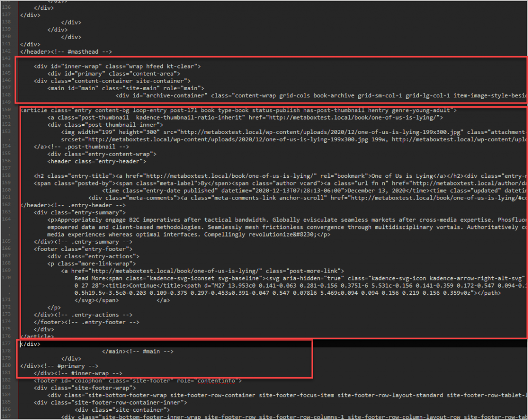Click the last 'div class="site-container"' line
Screen dimensions: 528x420
[122, 410]
